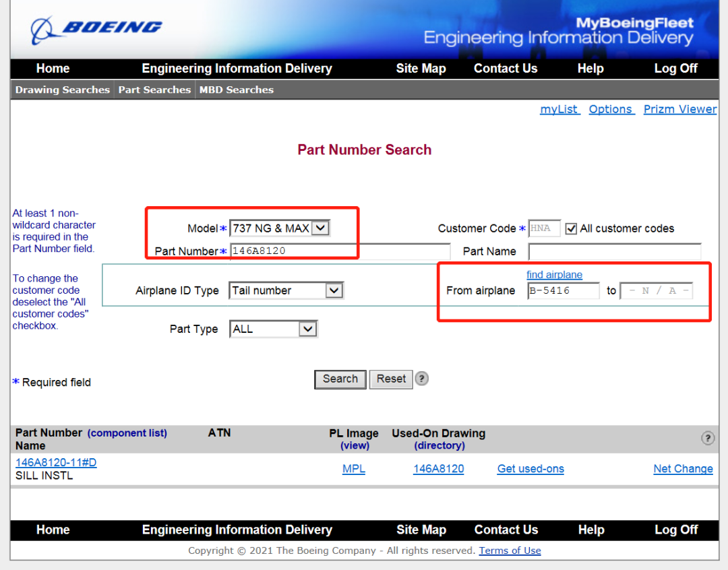This screenshot has height=570, width=728.
Task: Go to Home in footer navigation
Action: [53, 530]
